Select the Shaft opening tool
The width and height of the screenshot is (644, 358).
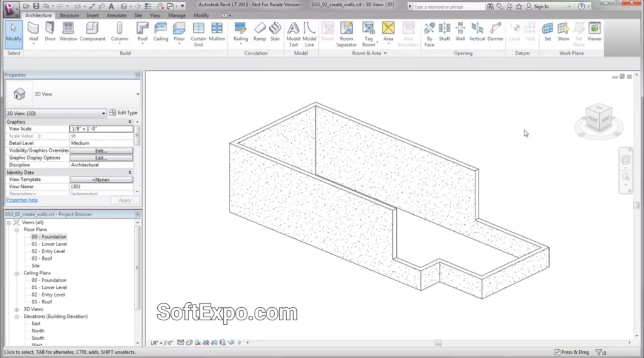(x=445, y=31)
